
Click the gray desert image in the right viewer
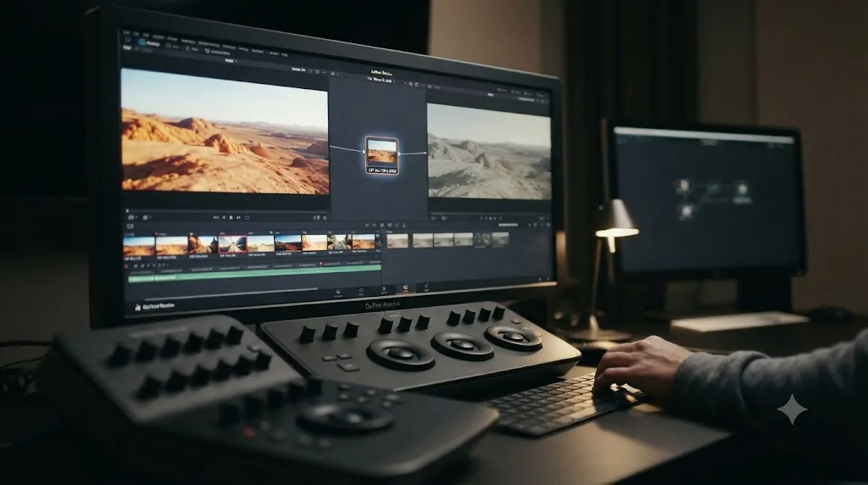(x=489, y=152)
